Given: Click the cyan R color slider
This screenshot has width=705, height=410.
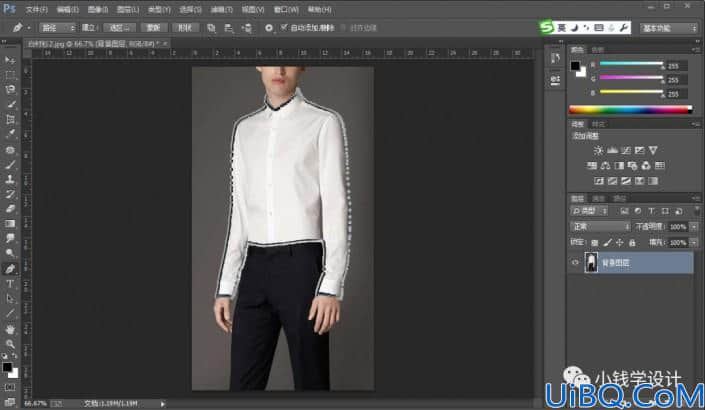Looking at the screenshot, I should click(x=631, y=64).
